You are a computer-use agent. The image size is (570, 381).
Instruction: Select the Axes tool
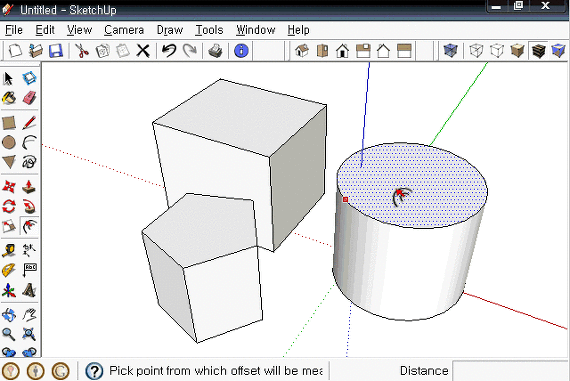pos(9,290)
